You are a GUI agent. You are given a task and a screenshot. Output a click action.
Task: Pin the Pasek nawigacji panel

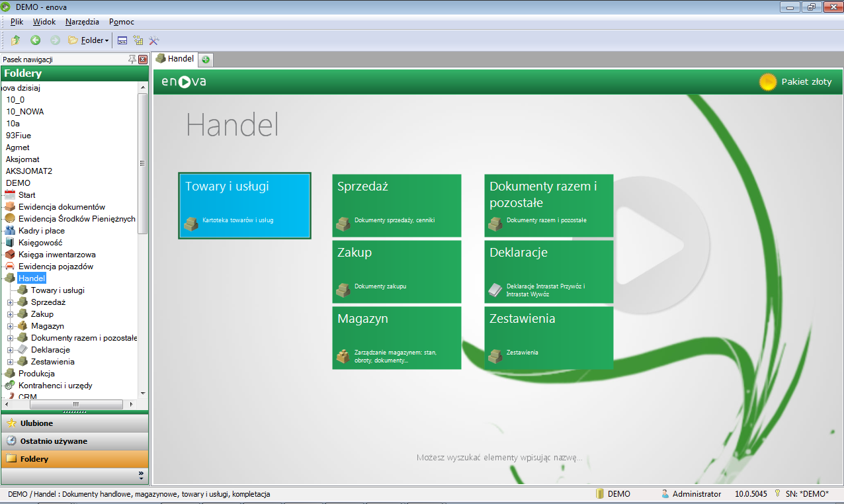tap(132, 60)
